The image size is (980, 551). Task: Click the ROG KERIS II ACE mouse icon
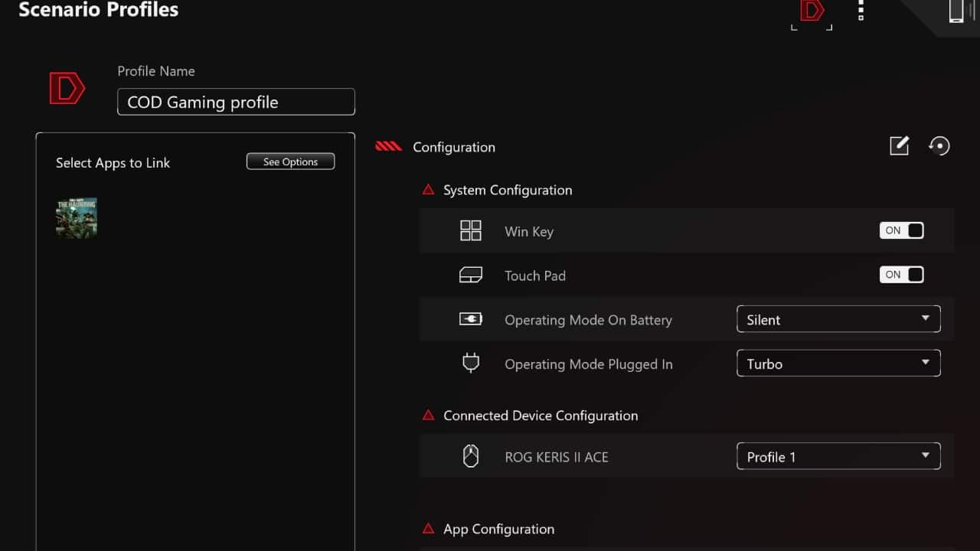tap(470, 457)
